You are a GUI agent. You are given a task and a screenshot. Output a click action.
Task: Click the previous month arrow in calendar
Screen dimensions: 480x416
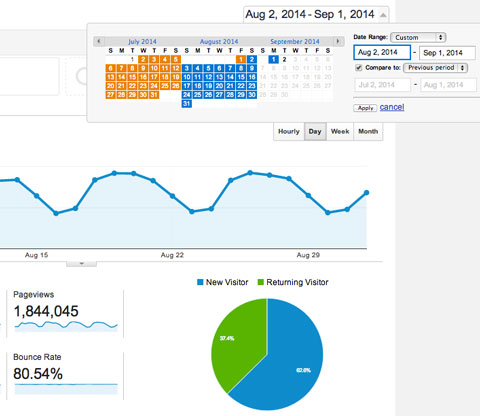(x=99, y=41)
